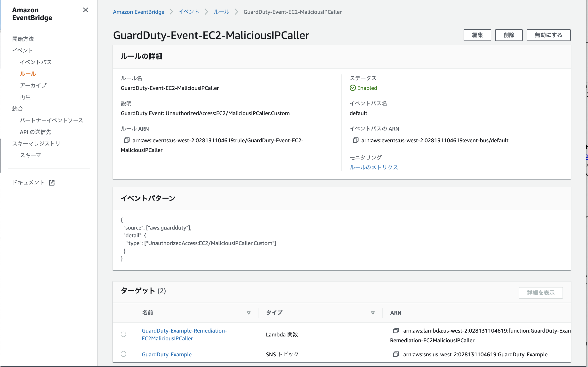588x367 pixels.
Task: Click the "type" event pattern line
Action: coord(201,243)
